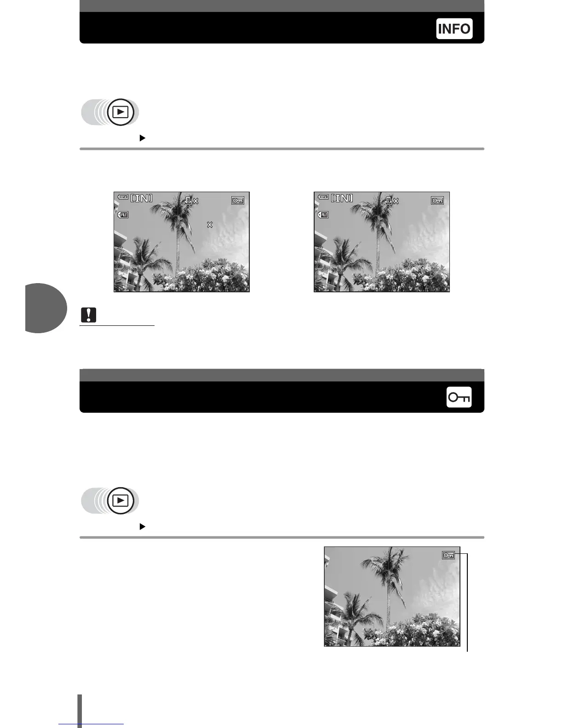Image resolution: width=563 pixels, height=728 pixels.
Task: Click battery indicator in the left photo
Action: click(x=123, y=197)
